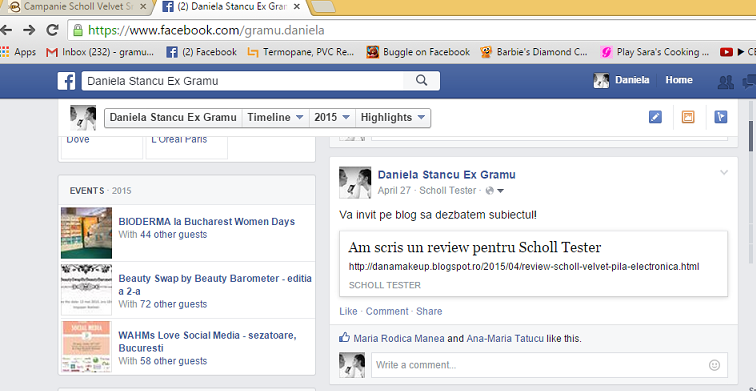Screen dimensions: 756x391
Task: Open the (2) Facebook bookmark
Action: pos(202,52)
